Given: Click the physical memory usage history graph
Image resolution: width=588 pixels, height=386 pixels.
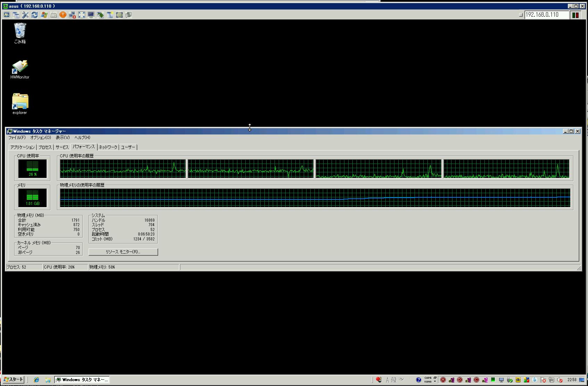Looking at the screenshot, I should click(315, 198).
